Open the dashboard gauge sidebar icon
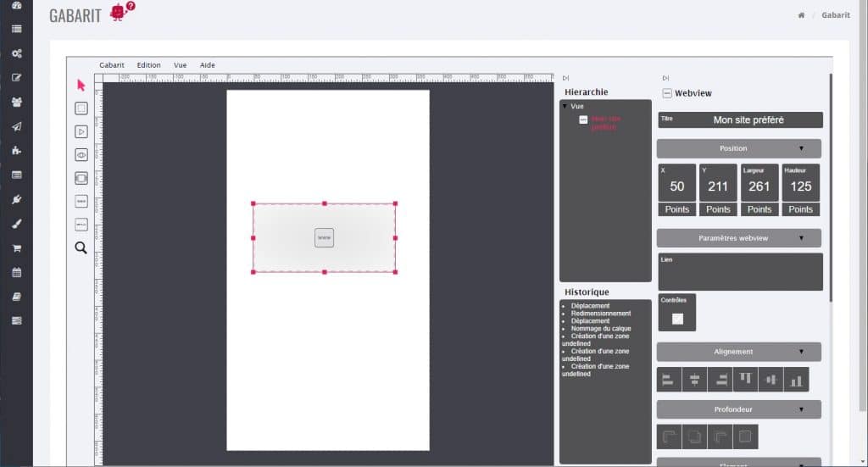 pos(17,5)
